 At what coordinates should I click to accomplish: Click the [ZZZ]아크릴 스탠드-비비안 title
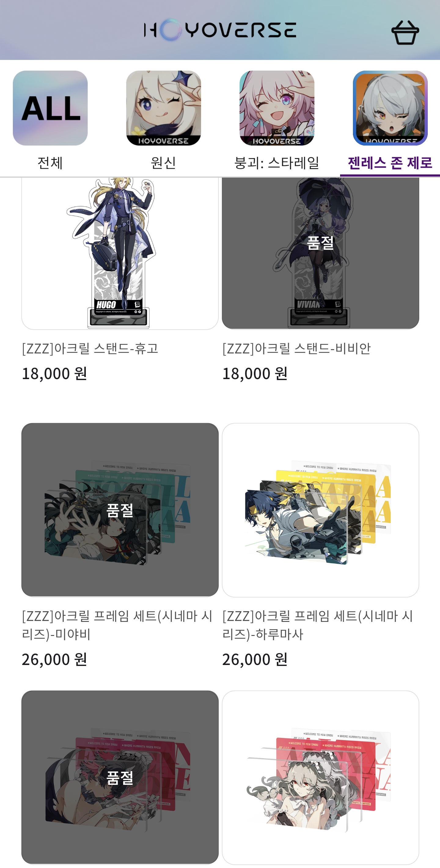(297, 349)
